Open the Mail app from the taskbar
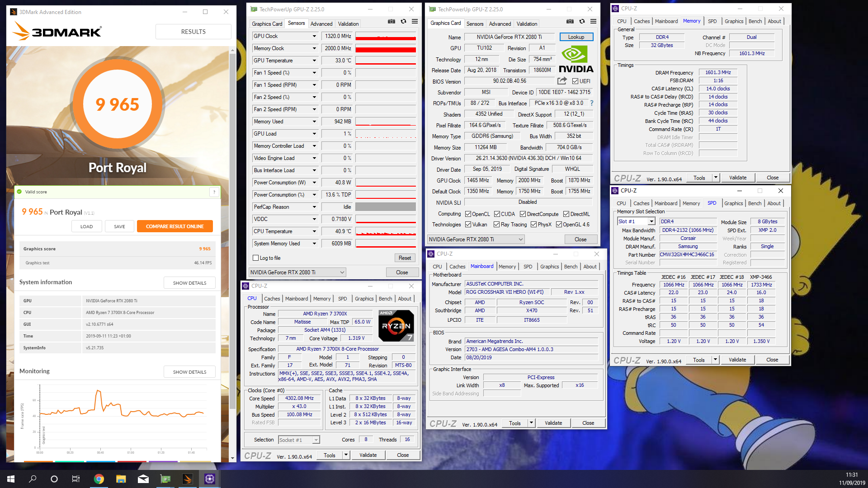Viewport: 868px width, 488px height. click(x=143, y=479)
